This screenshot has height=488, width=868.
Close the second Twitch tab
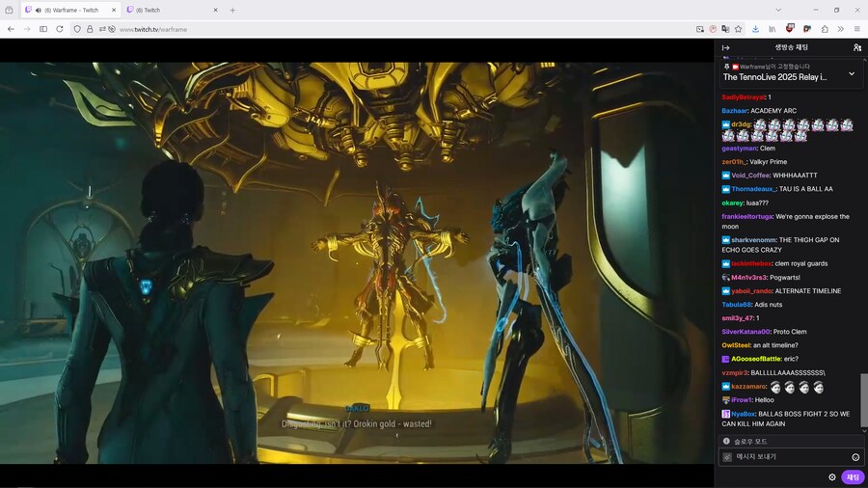click(x=215, y=10)
